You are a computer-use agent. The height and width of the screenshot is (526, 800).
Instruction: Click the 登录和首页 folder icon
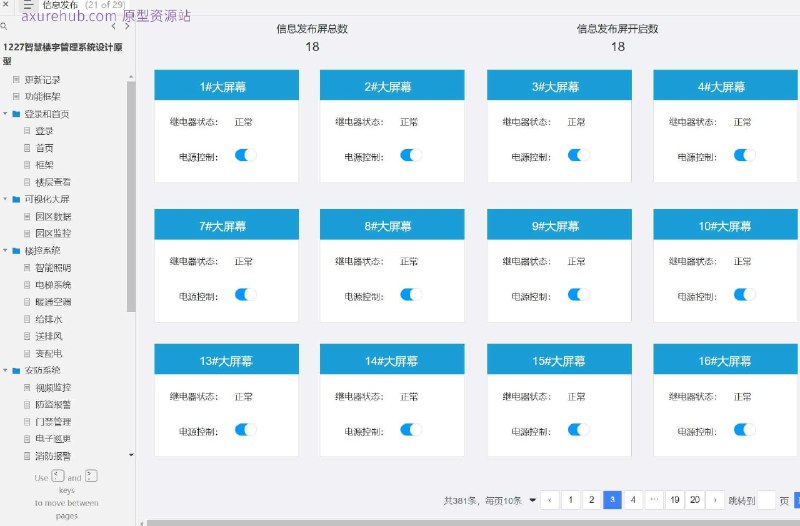point(16,114)
